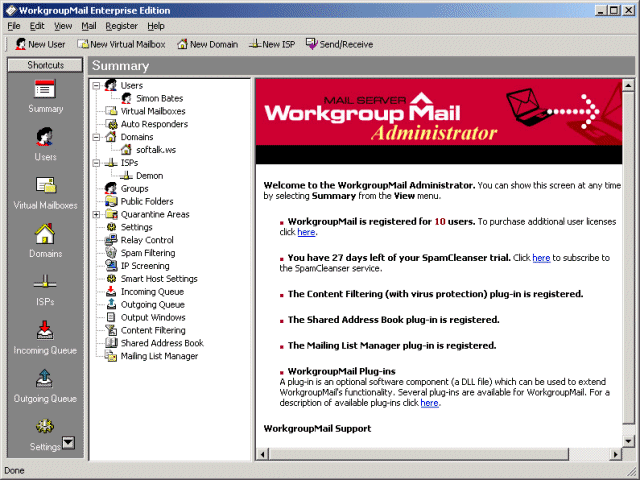This screenshot has width=640, height=480.
Task: Follow the 'here' link to purchase user licenses
Action: [306, 232]
